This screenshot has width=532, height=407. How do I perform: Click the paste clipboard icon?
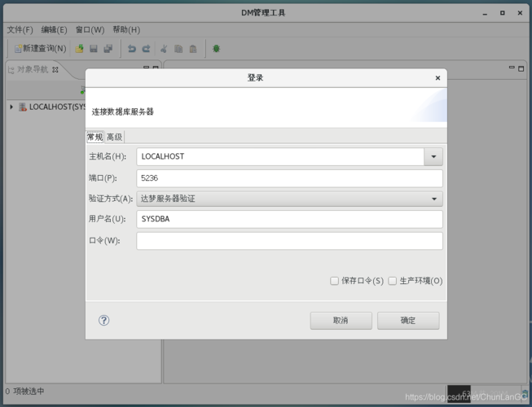pyautogui.click(x=193, y=49)
